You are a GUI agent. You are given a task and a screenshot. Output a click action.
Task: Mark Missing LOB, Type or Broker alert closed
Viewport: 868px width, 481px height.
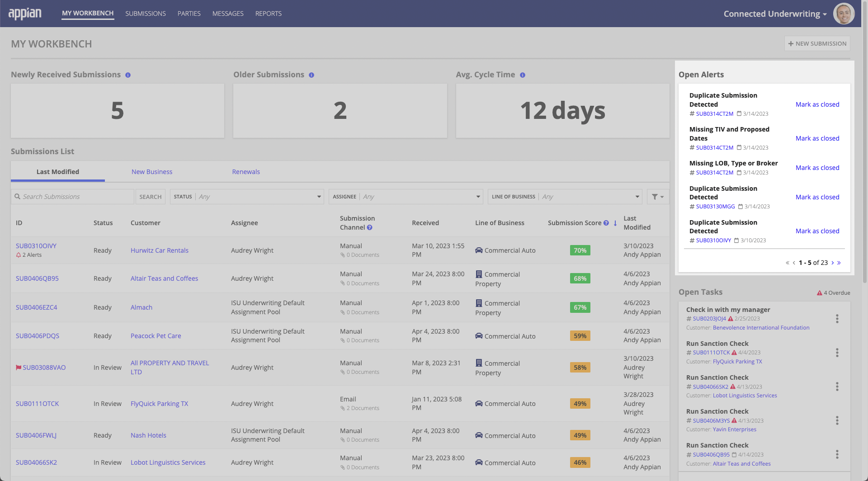(817, 168)
